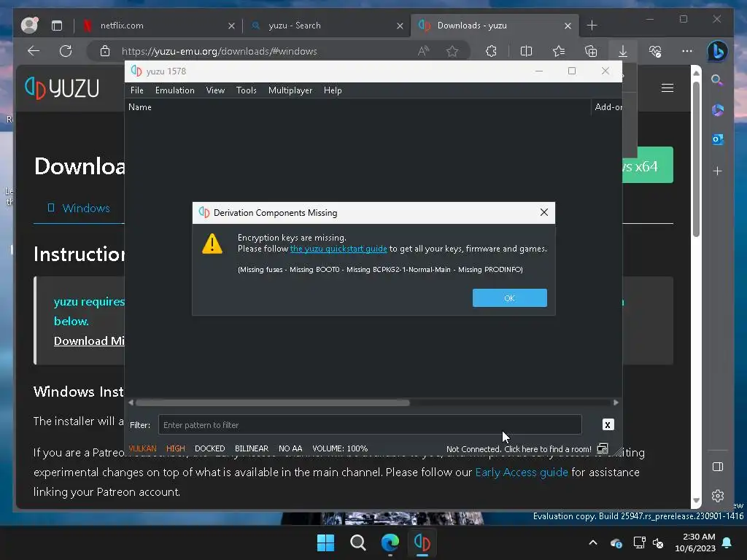The image size is (747, 560).
Task: Open the Tools menu in yuzu
Action: click(247, 90)
